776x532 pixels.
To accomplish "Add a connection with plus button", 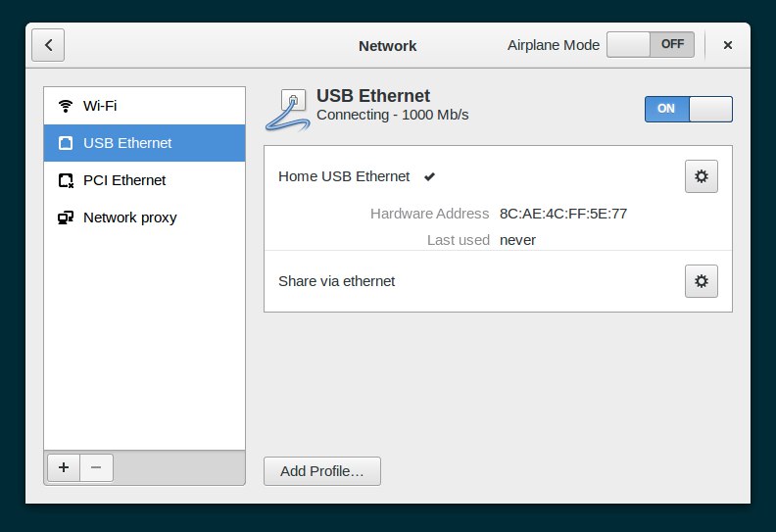I will pyautogui.click(x=64, y=467).
